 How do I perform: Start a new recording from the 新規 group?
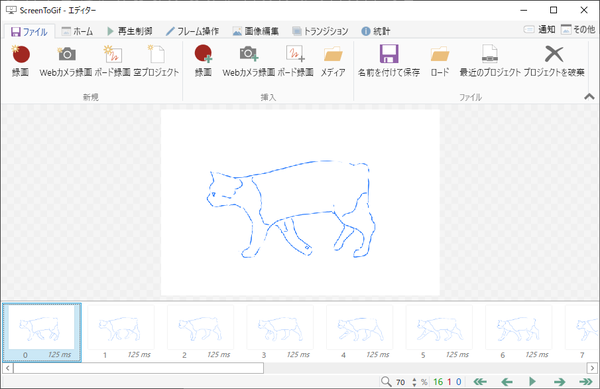pos(20,61)
